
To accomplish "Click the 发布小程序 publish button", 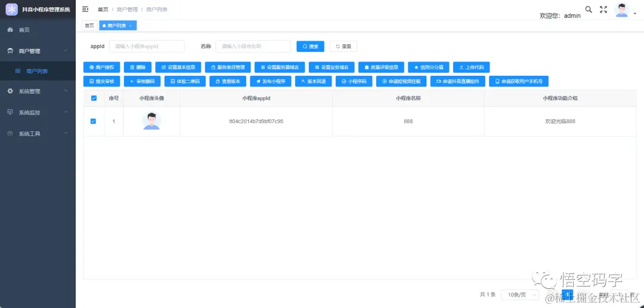I will point(271,81).
